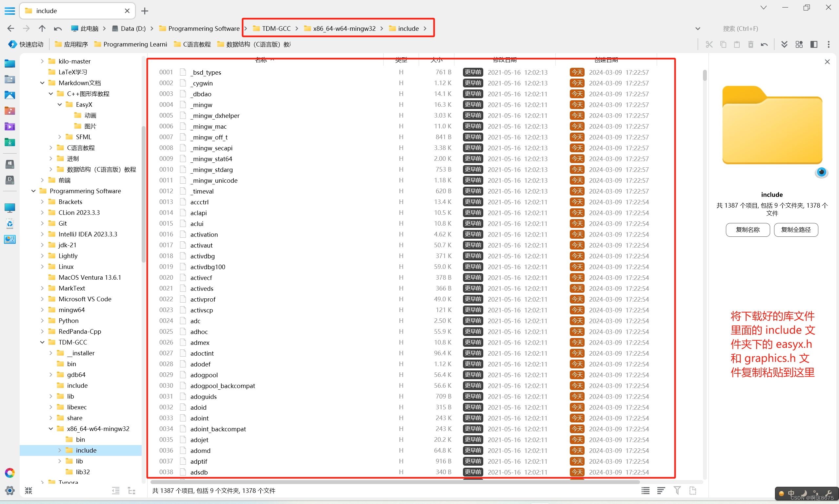The image size is (839, 504).
Task: Click the double chevron-down toolbar icon
Action: [784, 45]
